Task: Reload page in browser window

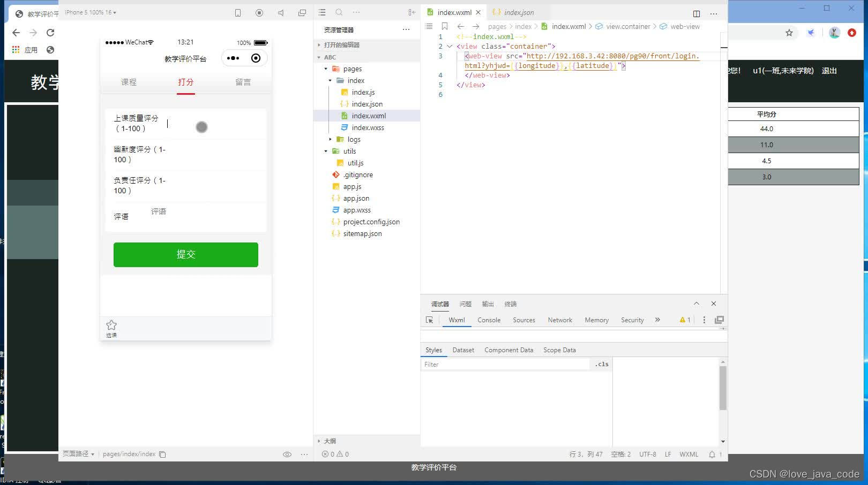Action: [50, 33]
